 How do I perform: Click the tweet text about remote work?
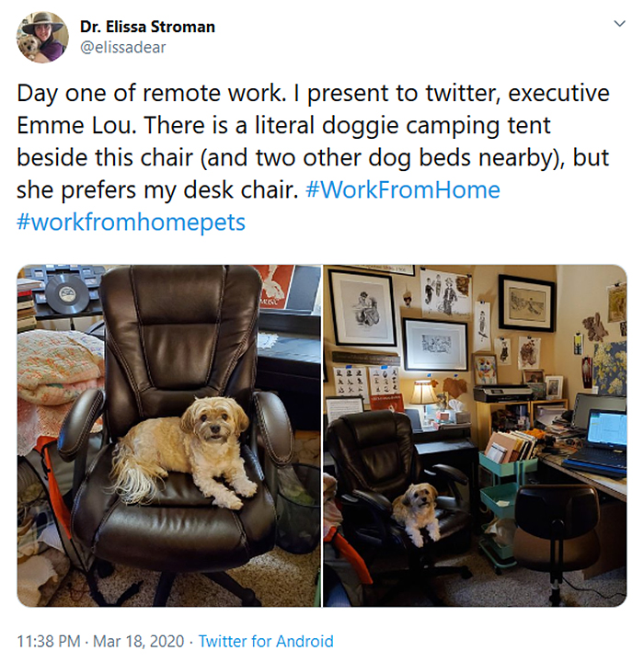313,157
